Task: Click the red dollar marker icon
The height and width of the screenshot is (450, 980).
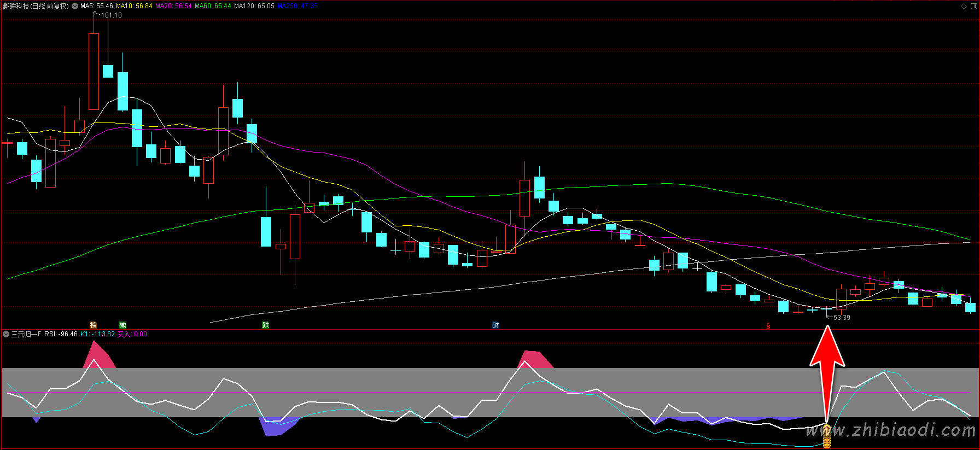Action: click(x=768, y=325)
